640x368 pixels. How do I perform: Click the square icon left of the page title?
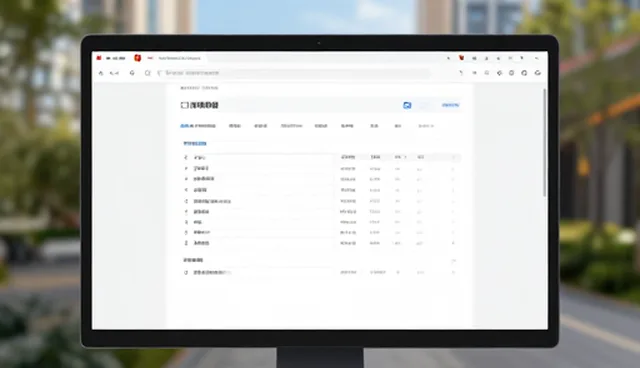pyautogui.click(x=184, y=105)
